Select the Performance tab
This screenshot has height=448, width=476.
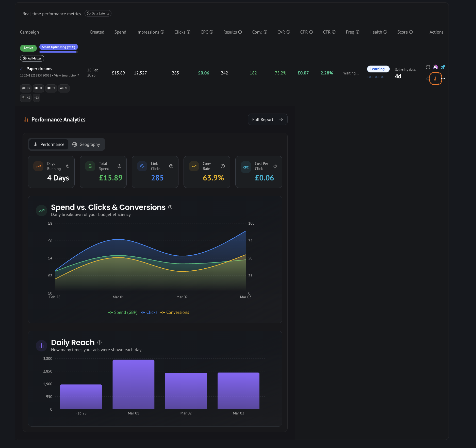pyautogui.click(x=48, y=144)
